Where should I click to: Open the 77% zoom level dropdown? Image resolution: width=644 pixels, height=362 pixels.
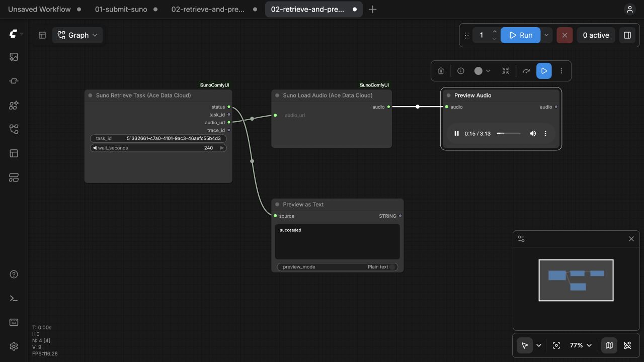click(x=581, y=345)
